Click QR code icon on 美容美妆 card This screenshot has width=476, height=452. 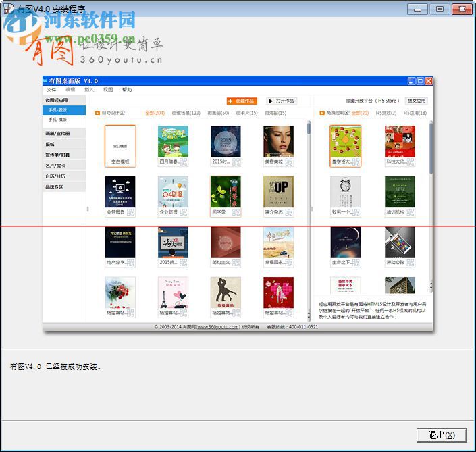(x=289, y=162)
